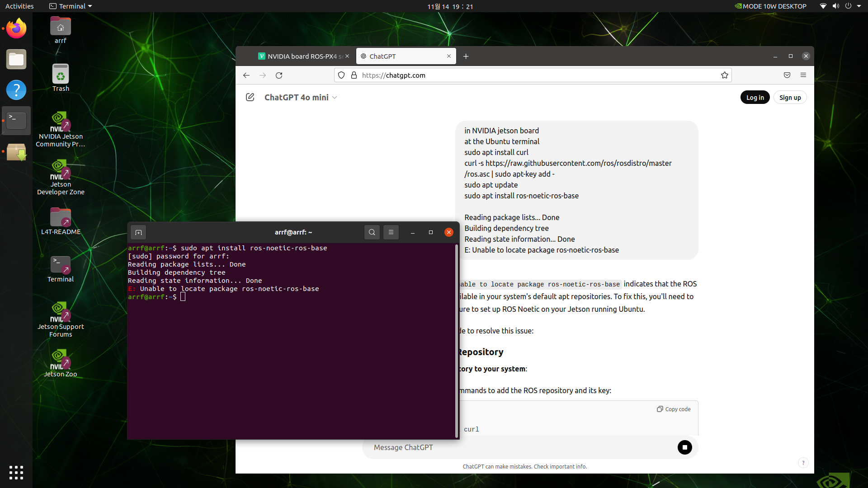This screenshot has width=868, height=488.
Task: Open the terminal hamburger menu
Action: coord(391,232)
